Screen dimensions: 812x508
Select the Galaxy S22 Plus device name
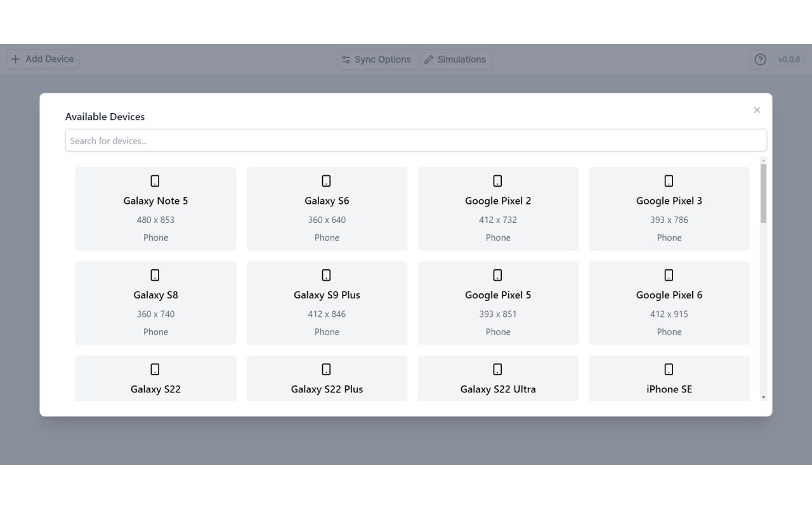[327, 389]
